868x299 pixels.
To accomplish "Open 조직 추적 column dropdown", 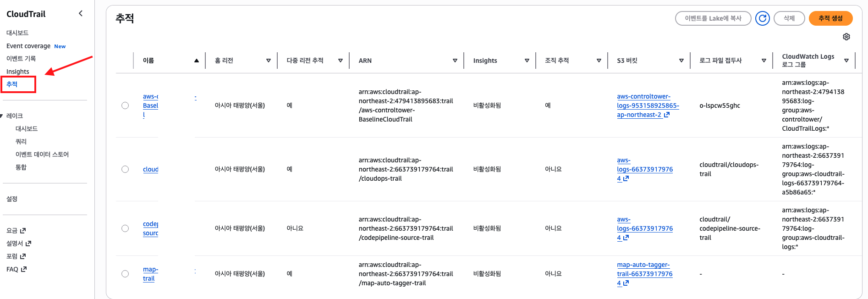I will point(599,61).
